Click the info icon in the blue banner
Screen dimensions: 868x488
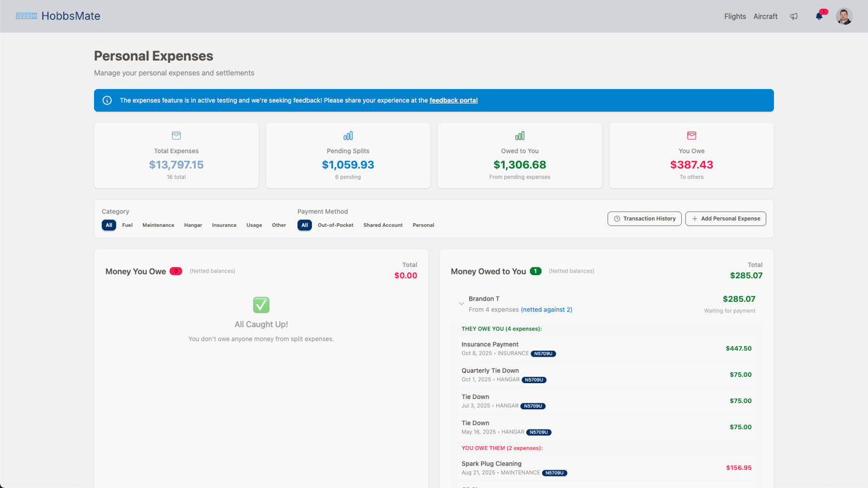107,100
